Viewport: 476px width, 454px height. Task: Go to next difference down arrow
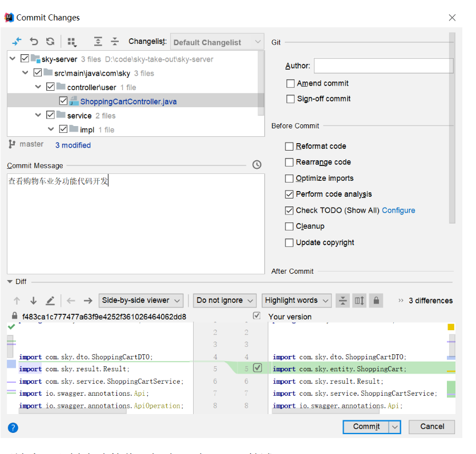click(34, 301)
